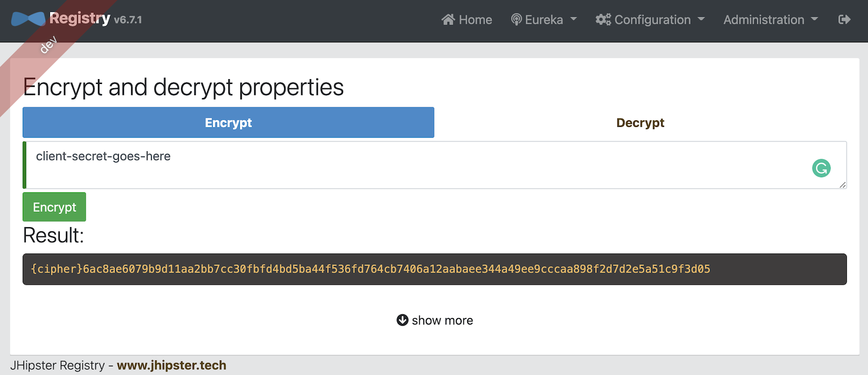Switch to the Decrypt tab
Screen dimensions: 868x375
(640, 123)
